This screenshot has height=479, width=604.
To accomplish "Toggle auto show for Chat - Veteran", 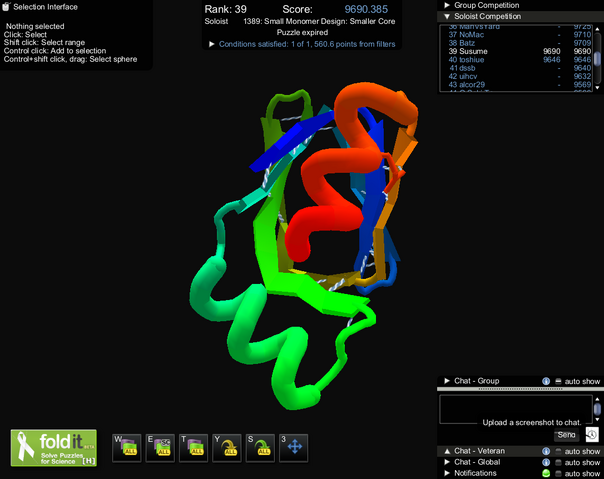I will click(558, 451).
